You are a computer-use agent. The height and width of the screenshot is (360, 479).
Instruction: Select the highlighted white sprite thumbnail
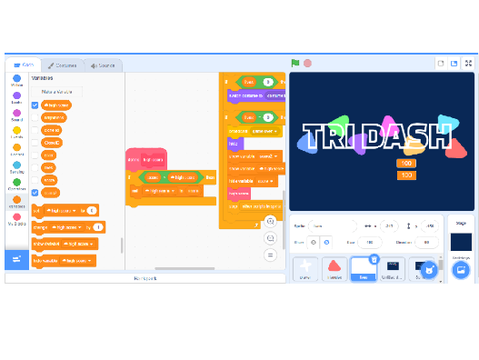pyautogui.click(x=363, y=269)
